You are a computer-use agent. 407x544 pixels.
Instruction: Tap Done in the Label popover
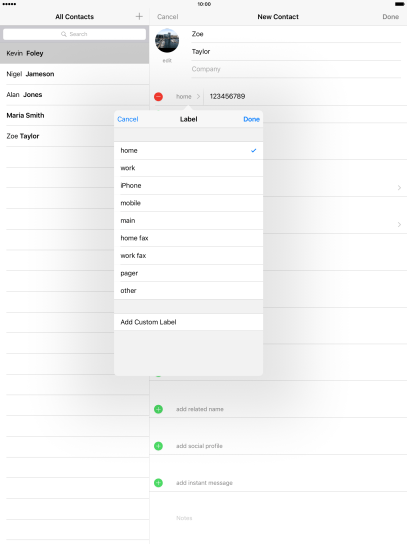point(252,119)
